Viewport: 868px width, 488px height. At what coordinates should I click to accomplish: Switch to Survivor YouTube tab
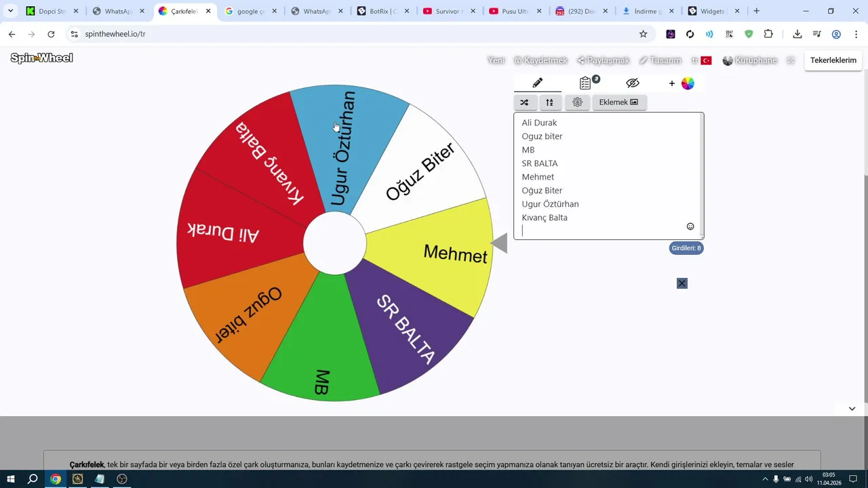click(x=449, y=12)
